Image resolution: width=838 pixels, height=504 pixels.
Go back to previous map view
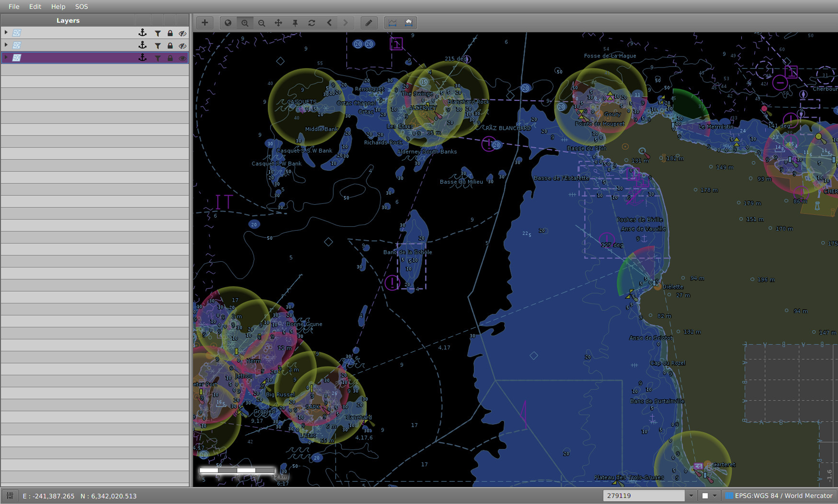329,23
